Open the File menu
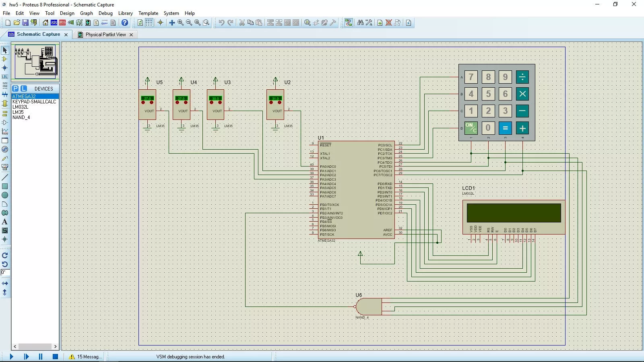Image resolution: width=644 pixels, height=362 pixels. 6,13
